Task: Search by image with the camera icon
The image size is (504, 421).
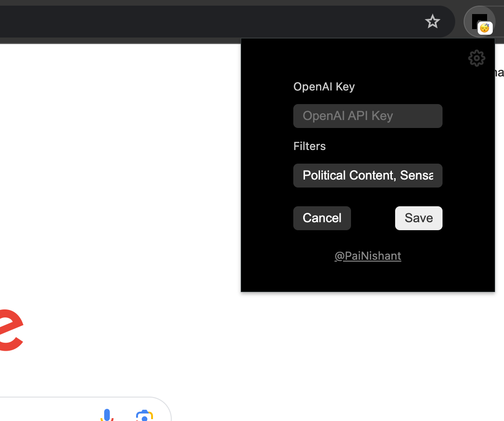Action: pyautogui.click(x=145, y=415)
